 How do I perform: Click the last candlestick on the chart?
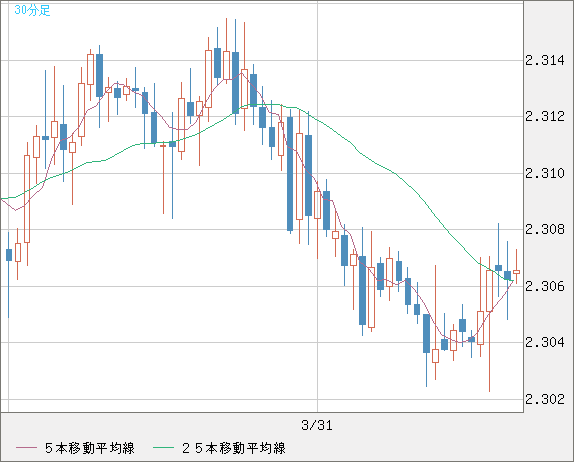pos(517,272)
